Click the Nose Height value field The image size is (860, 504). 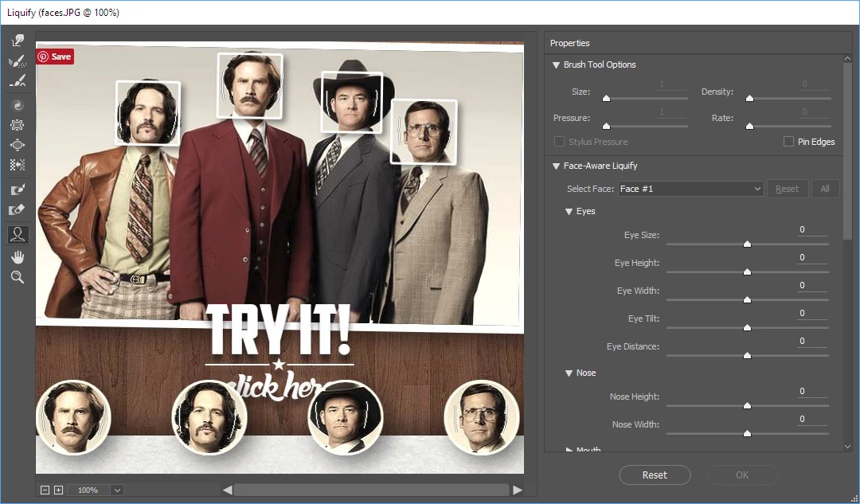pyautogui.click(x=812, y=392)
